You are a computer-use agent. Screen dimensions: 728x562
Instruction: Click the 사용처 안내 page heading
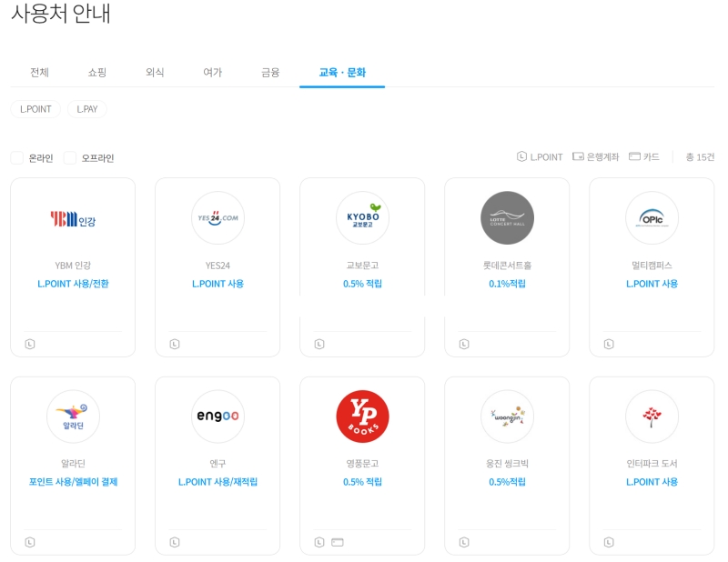pyautogui.click(x=61, y=13)
